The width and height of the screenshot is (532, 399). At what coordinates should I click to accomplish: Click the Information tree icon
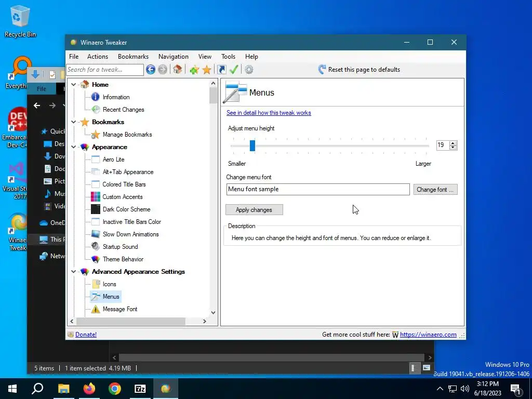(96, 97)
